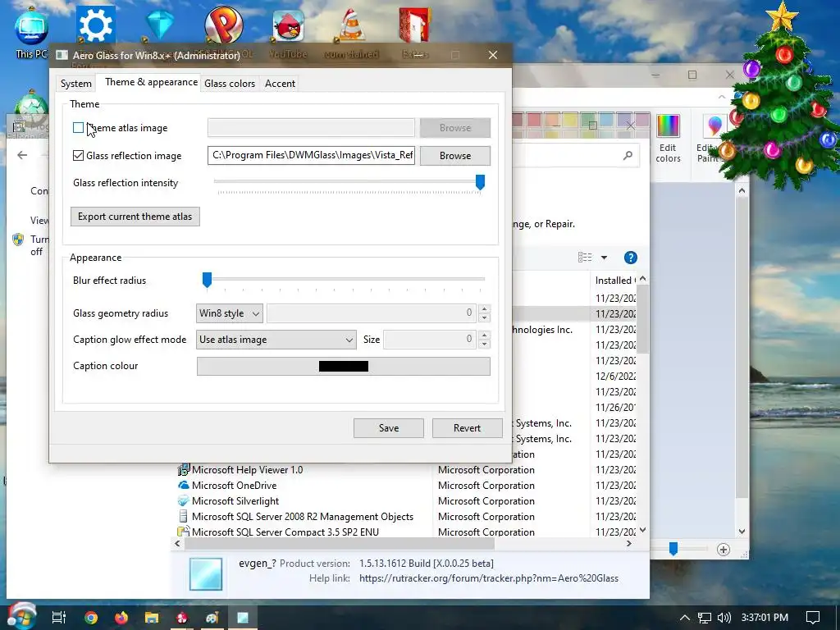The image size is (840, 630).
Task: Open the blue diamond desktop icon
Action: (160, 25)
